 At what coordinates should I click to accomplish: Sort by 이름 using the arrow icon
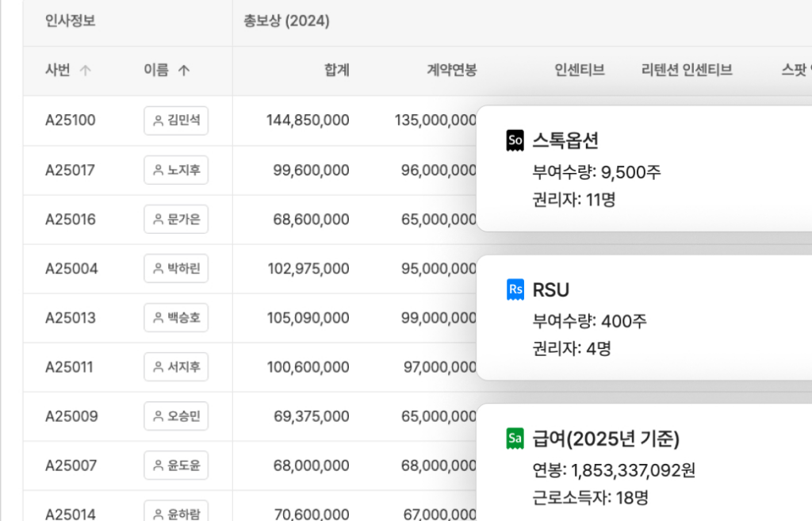[x=184, y=71]
